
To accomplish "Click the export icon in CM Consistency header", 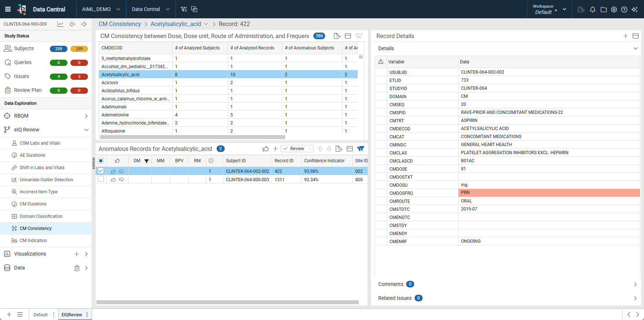I will point(337,36).
